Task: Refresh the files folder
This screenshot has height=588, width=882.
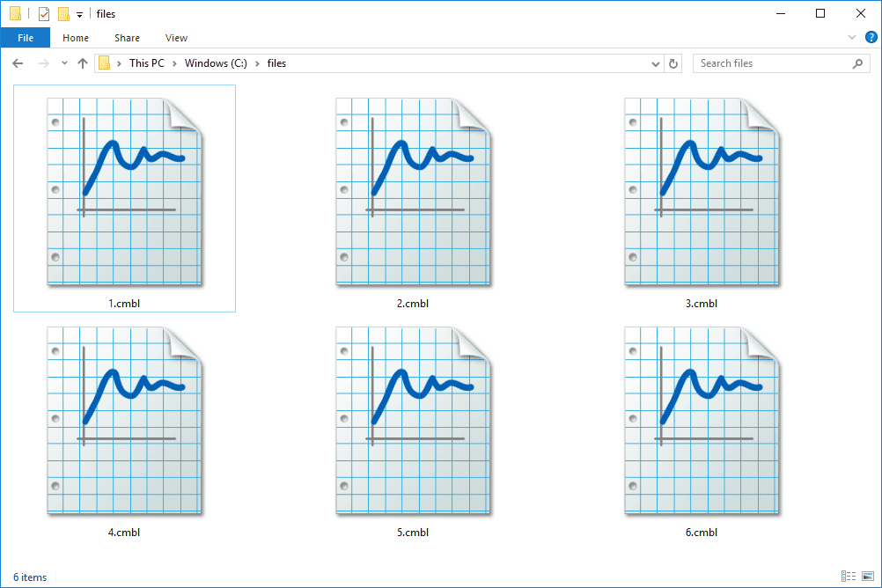Action: 673,63
